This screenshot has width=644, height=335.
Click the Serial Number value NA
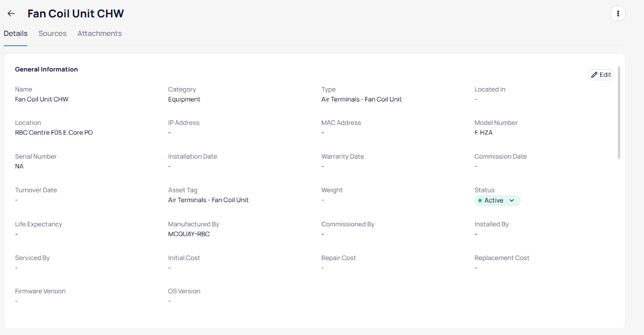[x=19, y=166]
